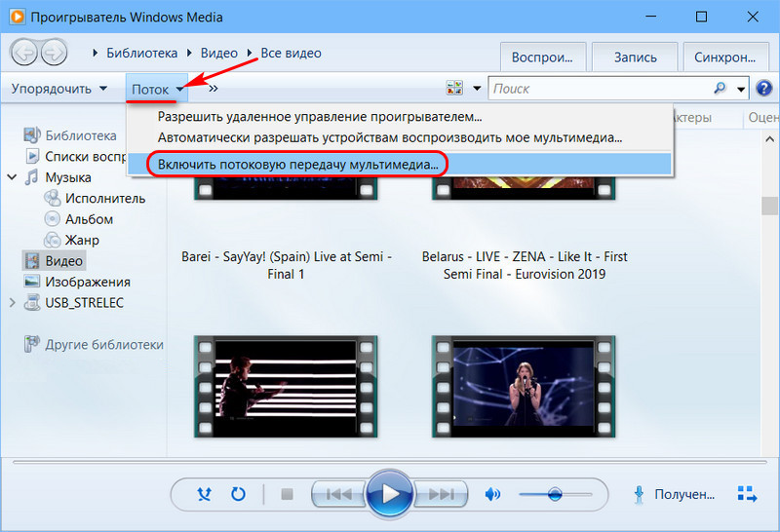Select the Belarus ZENA Like It thumbnail
Viewport: 780px width, 532px height.
pyautogui.click(x=524, y=188)
